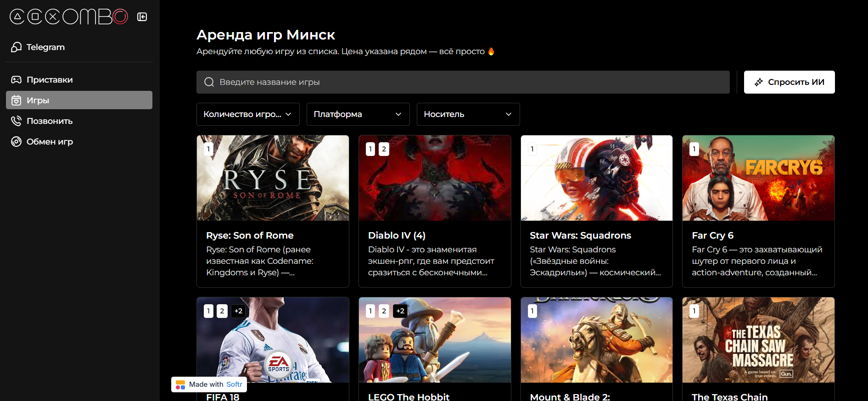The image size is (868, 401).
Task: Click the Diablo IV cover image
Action: pos(435,178)
